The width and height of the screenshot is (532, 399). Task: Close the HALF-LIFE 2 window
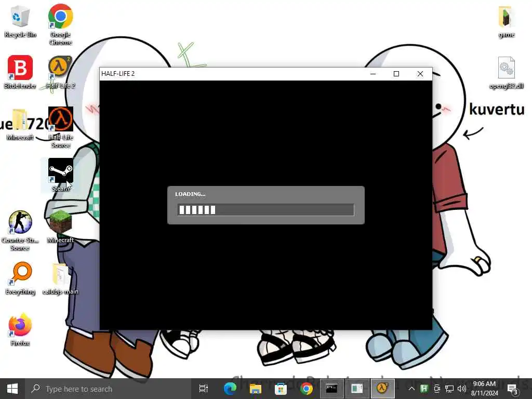(420, 74)
